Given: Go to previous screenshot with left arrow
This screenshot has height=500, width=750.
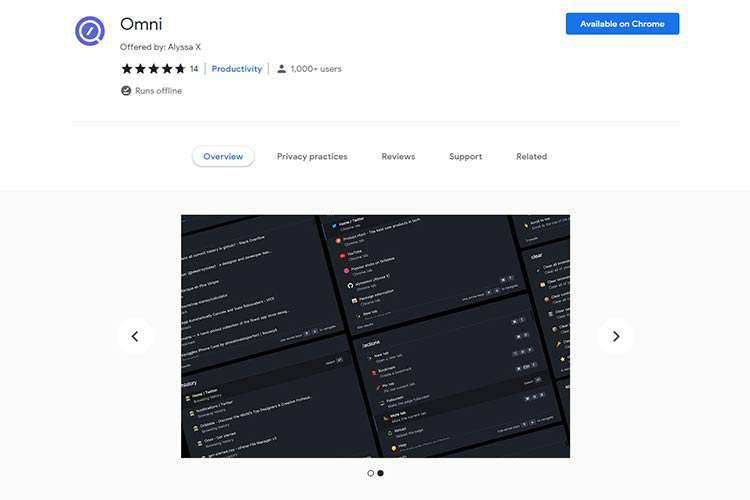Looking at the screenshot, I should point(135,336).
